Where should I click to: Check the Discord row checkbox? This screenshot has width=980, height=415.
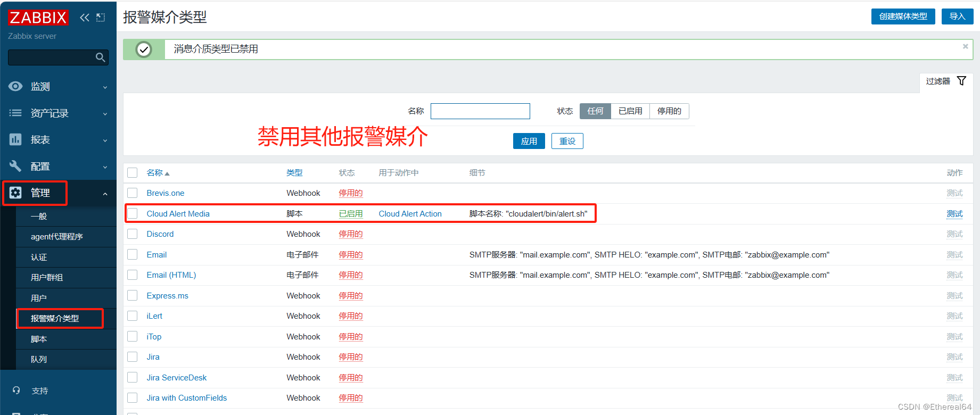point(133,234)
